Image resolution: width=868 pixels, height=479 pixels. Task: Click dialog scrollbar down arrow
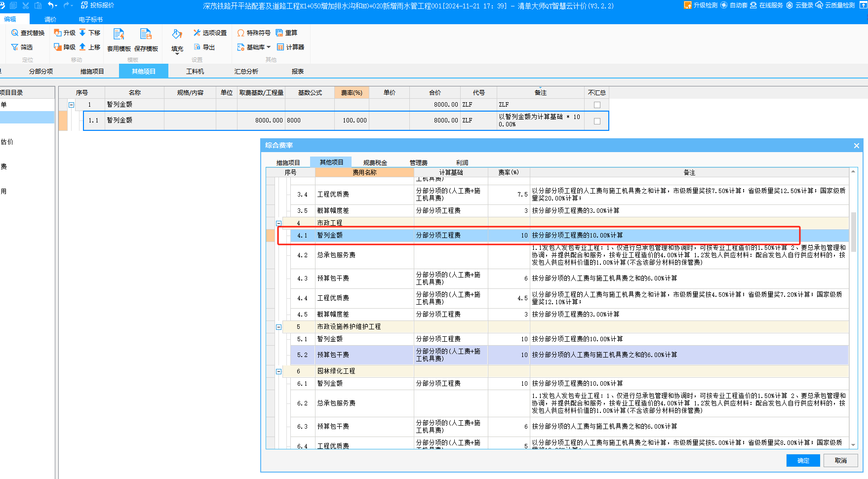point(853,445)
